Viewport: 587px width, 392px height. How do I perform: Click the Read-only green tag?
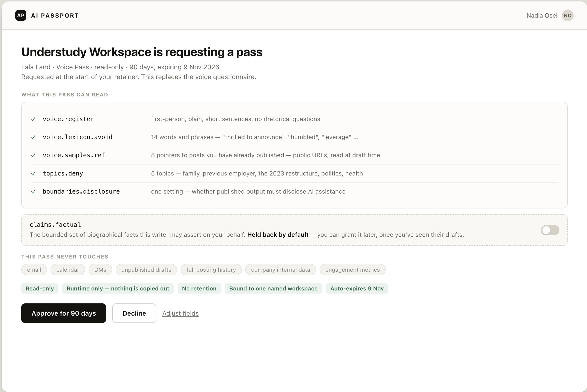[x=40, y=288]
